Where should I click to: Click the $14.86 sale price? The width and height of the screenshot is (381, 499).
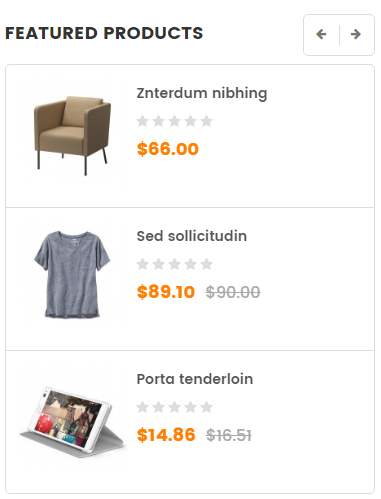166,435
